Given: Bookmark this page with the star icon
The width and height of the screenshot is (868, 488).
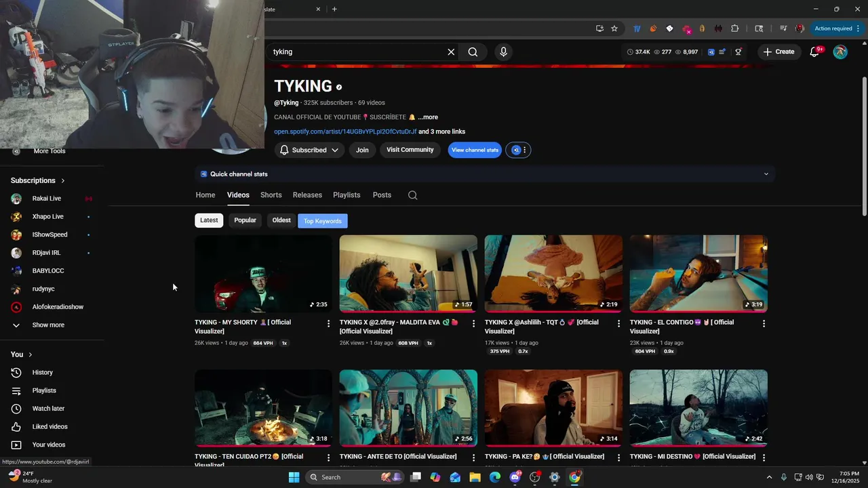Looking at the screenshot, I should coord(614,28).
